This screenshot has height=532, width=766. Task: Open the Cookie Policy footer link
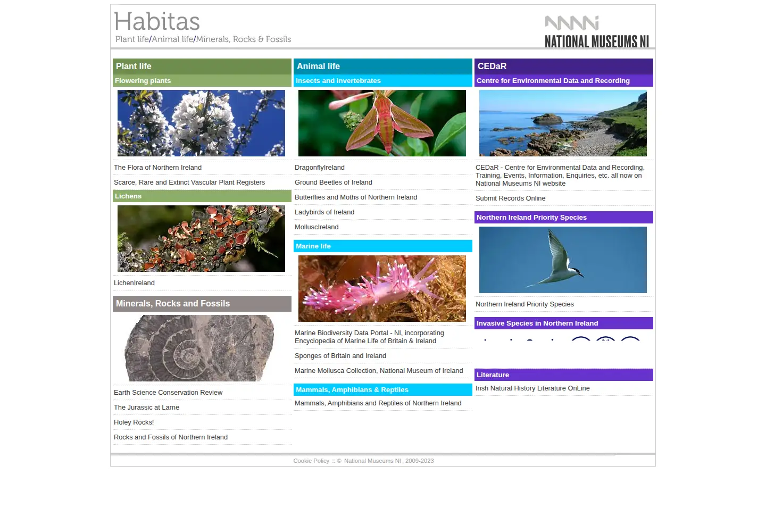311,461
